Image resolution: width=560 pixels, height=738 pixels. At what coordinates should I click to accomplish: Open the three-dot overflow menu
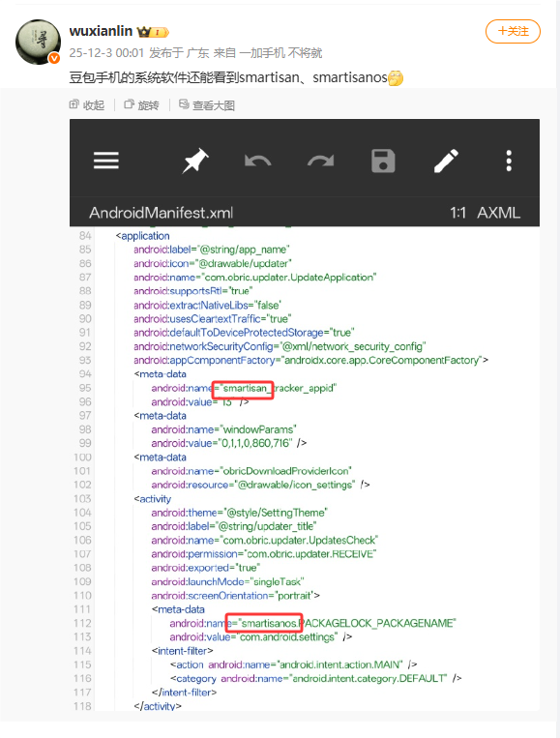(x=509, y=161)
